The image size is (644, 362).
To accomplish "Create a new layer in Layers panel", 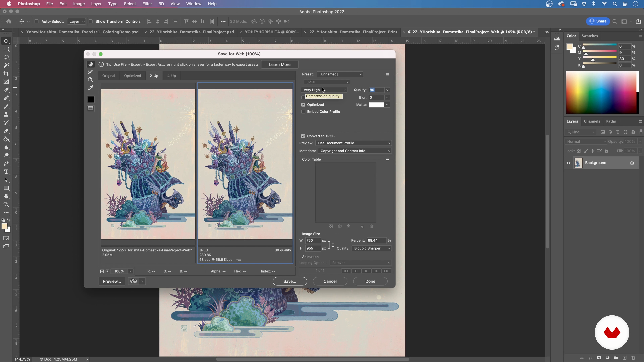I will click(x=625, y=358).
